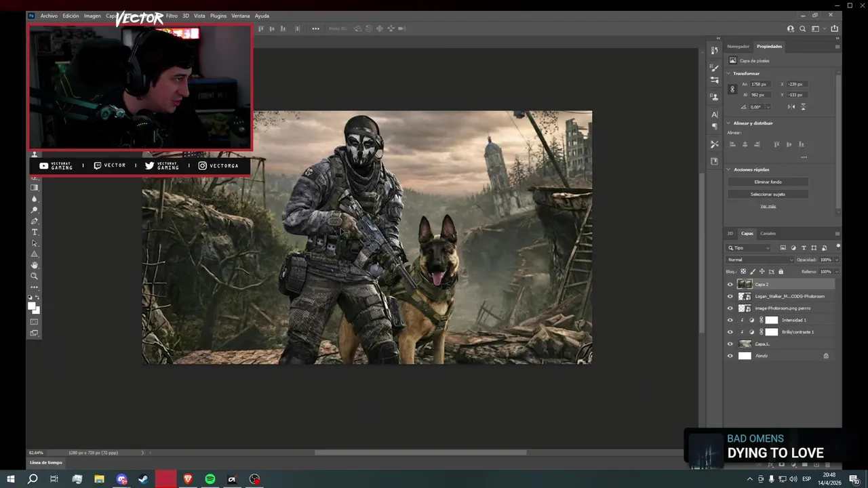
Task: Open the Brushes panel icon in dock
Action: [714, 68]
